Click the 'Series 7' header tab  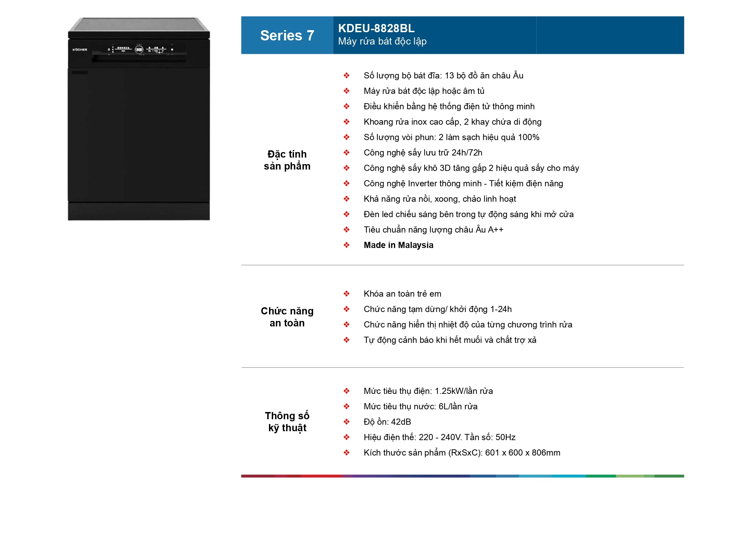pos(287,35)
